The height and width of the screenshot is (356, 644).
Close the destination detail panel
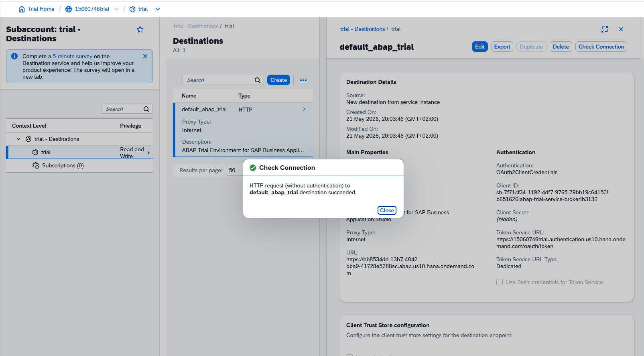(x=621, y=29)
